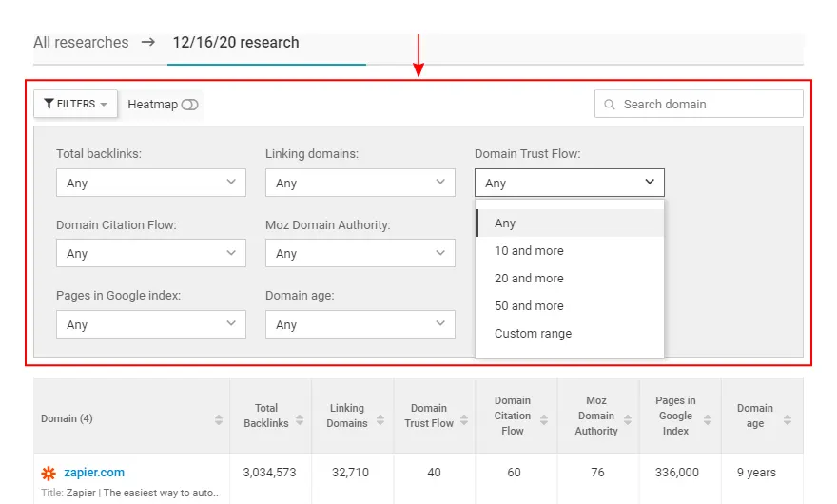Click the magnifier icon in search box

pyautogui.click(x=609, y=104)
